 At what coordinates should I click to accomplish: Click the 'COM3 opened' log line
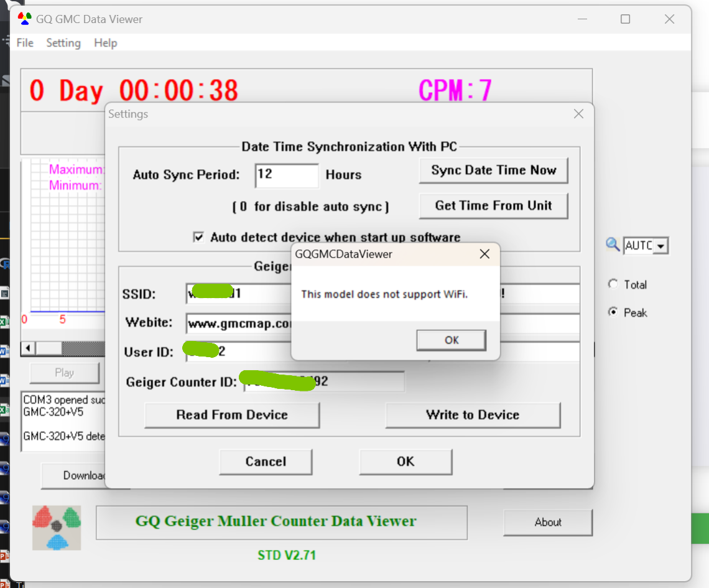click(64, 400)
